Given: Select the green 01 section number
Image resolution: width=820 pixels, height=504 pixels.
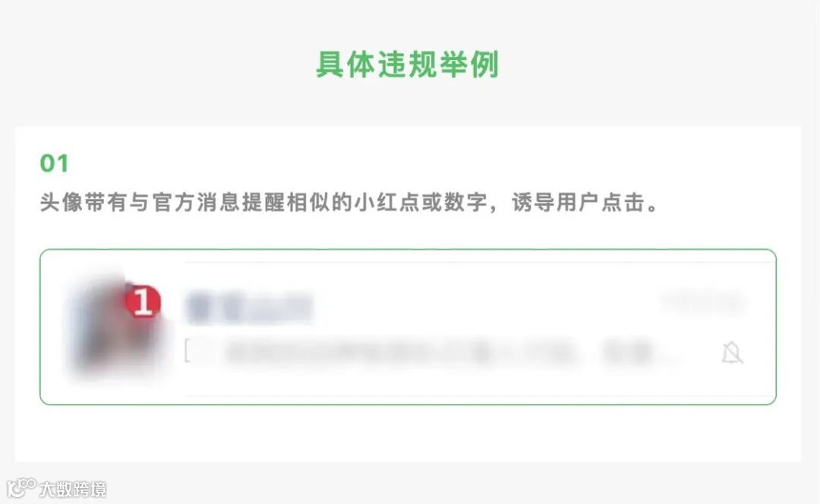Looking at the screenshot, I should point(54,163).
